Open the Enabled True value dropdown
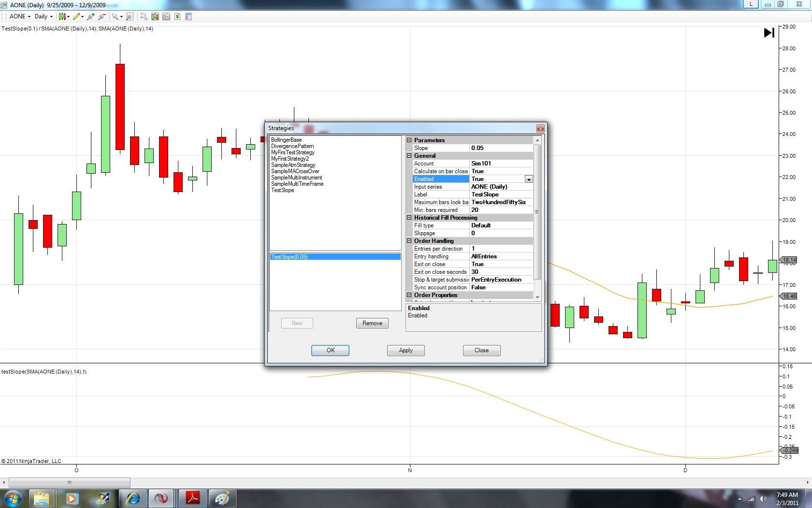 529,179
